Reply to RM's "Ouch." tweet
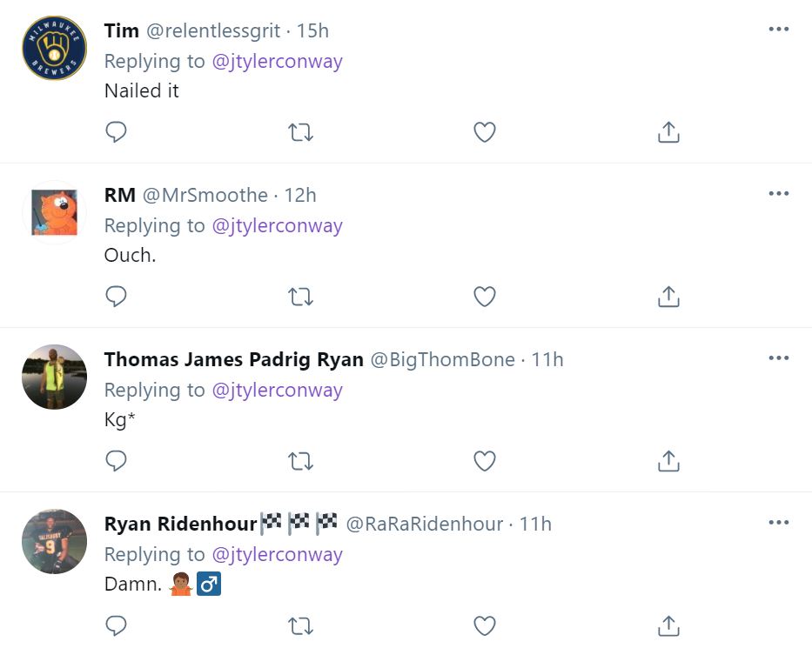 point(116,297)
